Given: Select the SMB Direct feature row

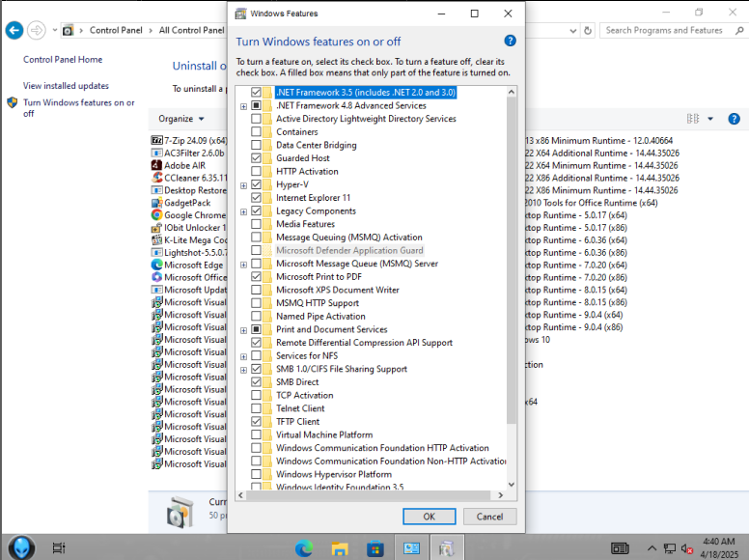Looking at the screenshot, I should pos(297,382).
